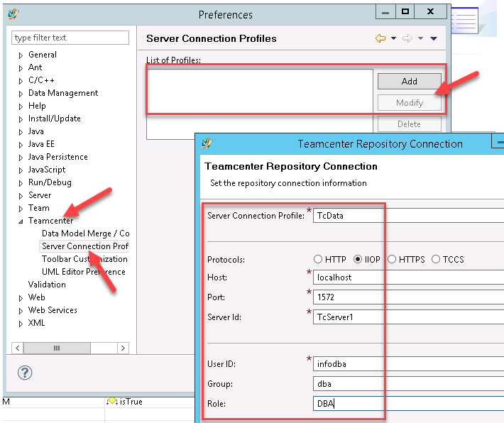Select the Team tree item
The height and width of the screenshot is (423, 504).
39,208
